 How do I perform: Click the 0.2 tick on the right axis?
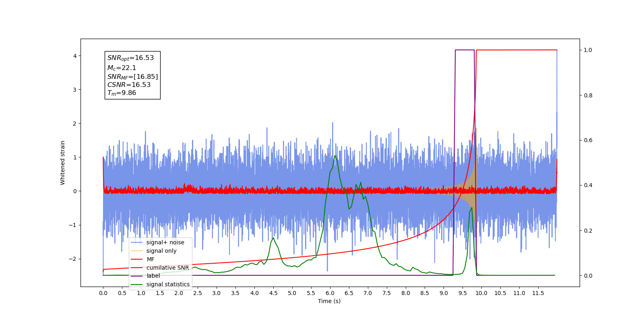588,231
